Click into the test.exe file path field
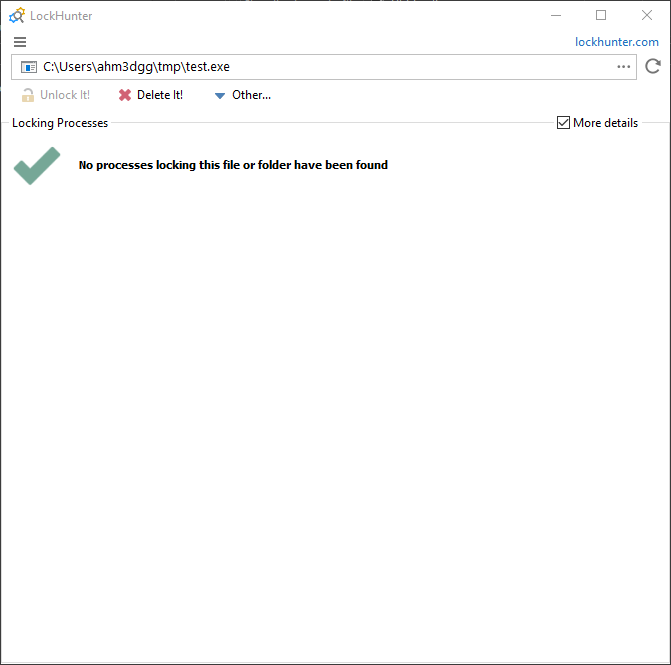671x665 pixels. click(320, 67)
